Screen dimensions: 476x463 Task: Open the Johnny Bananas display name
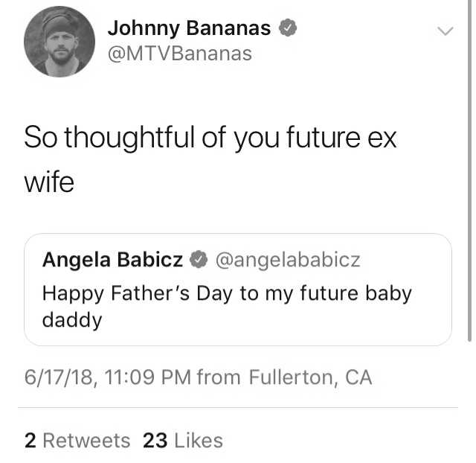[x=189, y=28]
